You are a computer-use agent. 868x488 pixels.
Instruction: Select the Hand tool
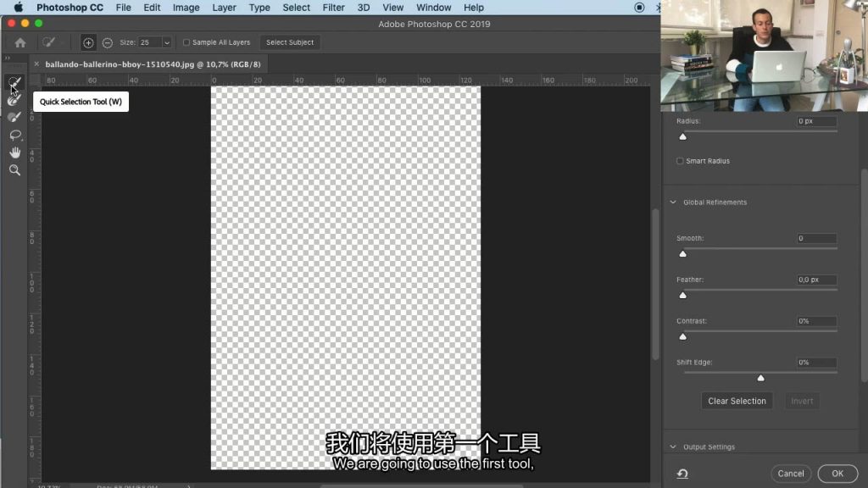tap(14, 152)
